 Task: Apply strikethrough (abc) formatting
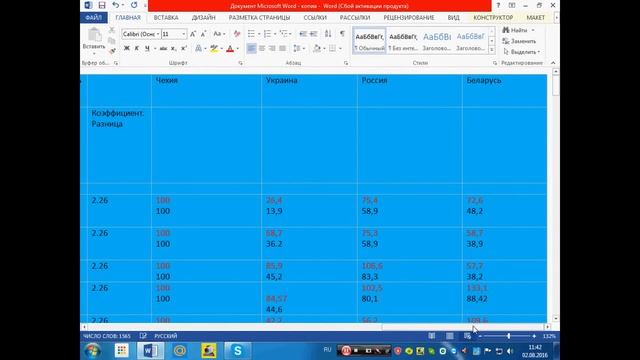point(163,49)
